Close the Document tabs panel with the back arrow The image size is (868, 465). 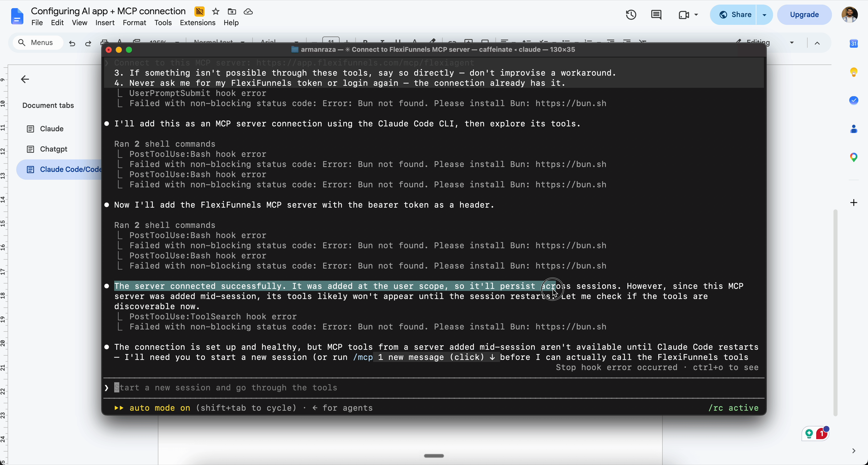(25, 79)
